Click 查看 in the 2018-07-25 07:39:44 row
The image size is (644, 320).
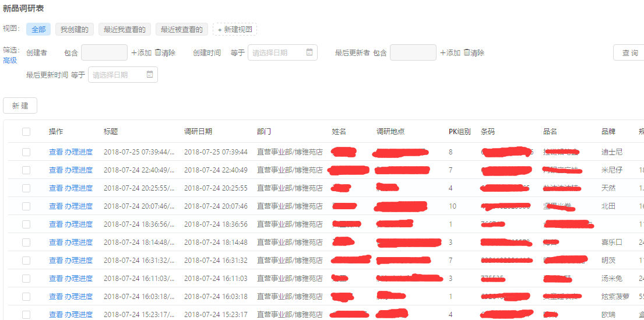(56, 152)
